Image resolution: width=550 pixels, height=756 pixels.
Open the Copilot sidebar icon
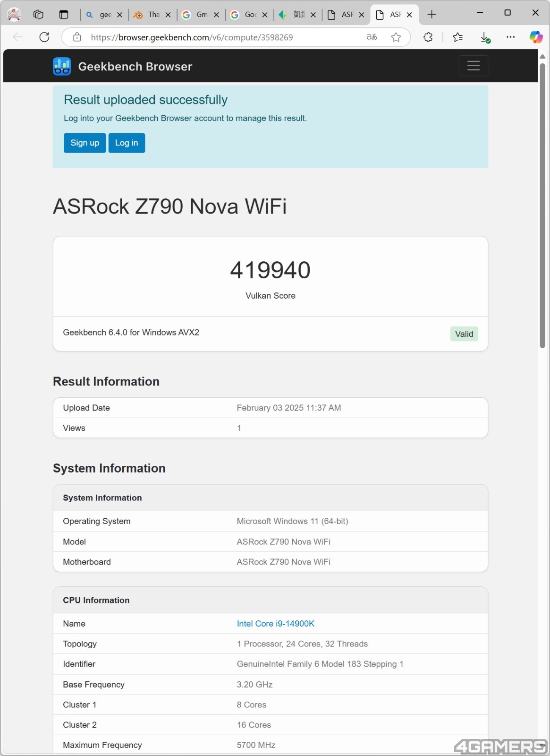point(536,37)
